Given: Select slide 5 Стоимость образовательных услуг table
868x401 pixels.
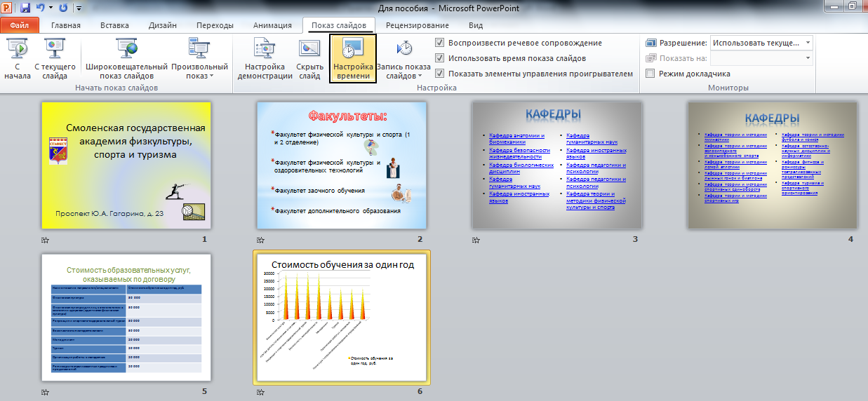Looking at the screenshot, I should (126, 318).
